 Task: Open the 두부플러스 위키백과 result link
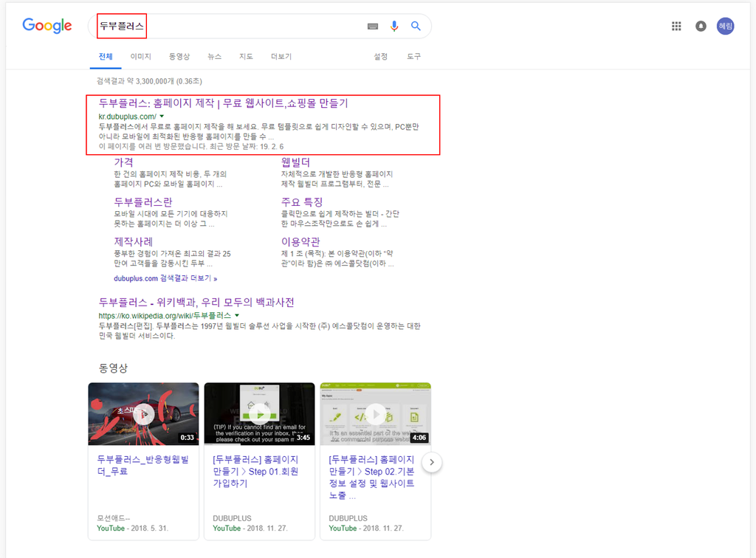click(x=196, y=303)
